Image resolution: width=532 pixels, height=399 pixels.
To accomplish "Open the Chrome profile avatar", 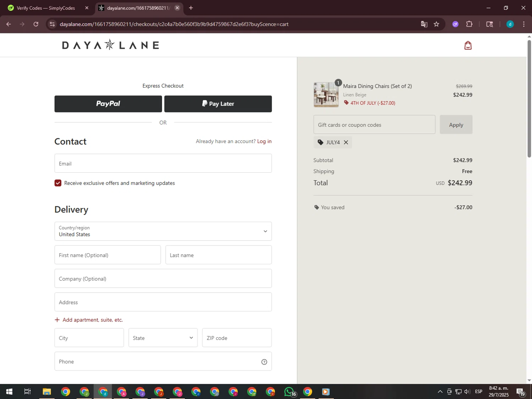I will (x=510, y=24).
